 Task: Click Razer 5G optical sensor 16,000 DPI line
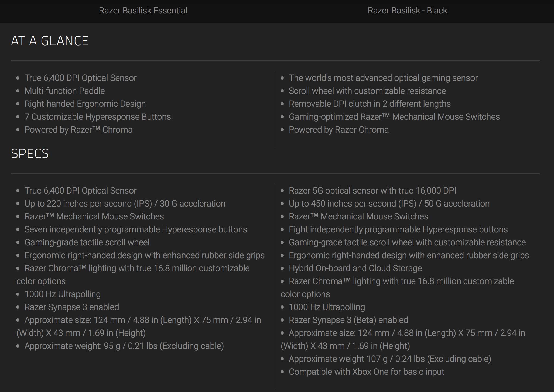[x=372, y=191]
